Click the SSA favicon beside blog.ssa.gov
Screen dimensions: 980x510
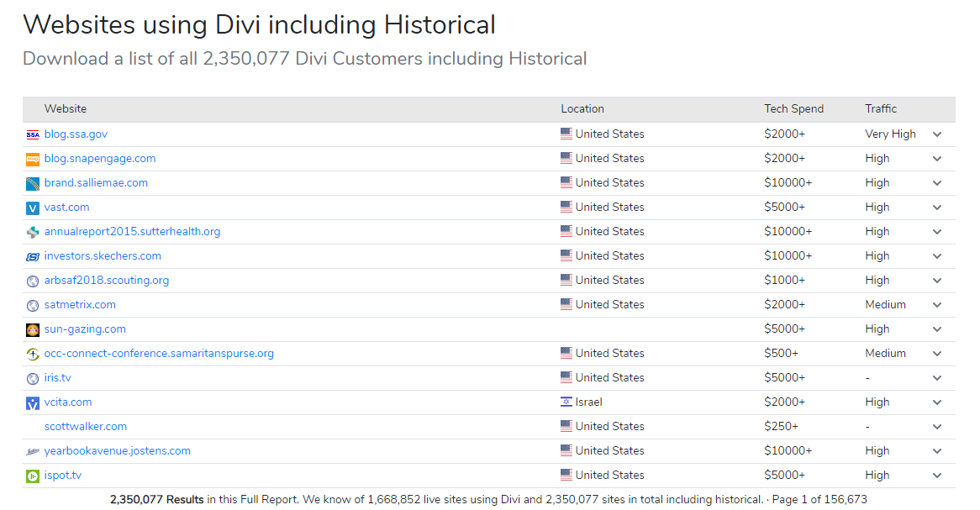tap(33, 134)
